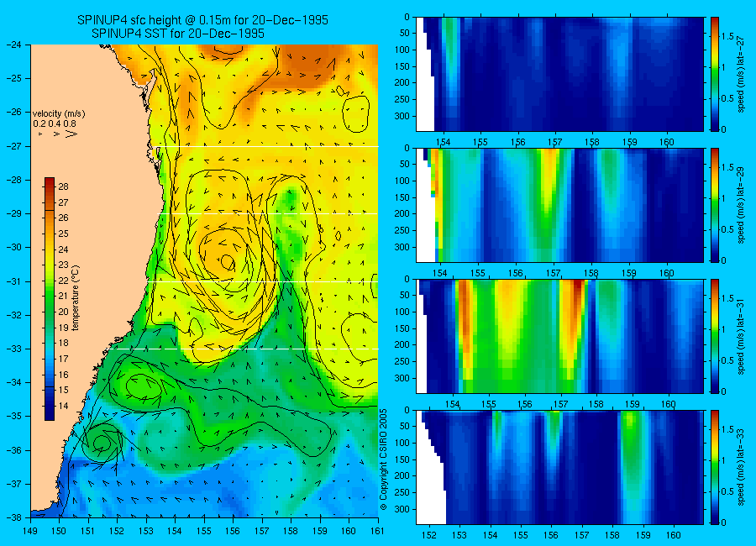
Task: Click the lat=-29 speed section plot
Action: pos(559,205)
